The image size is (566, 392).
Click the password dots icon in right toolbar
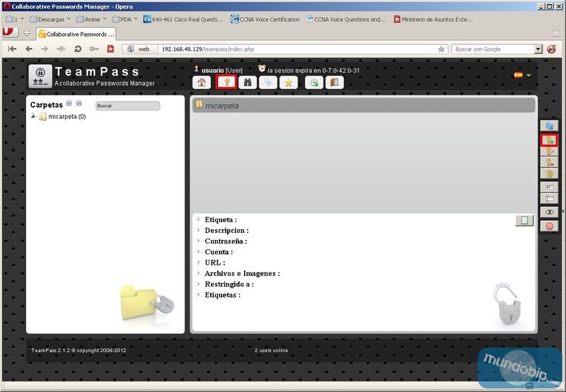click(x=550, y=187)
